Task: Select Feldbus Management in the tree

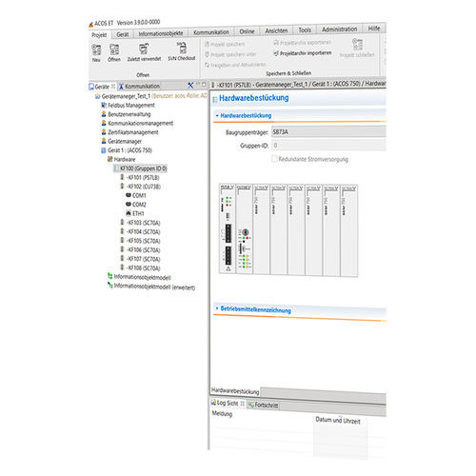Action: pos(128,105)
